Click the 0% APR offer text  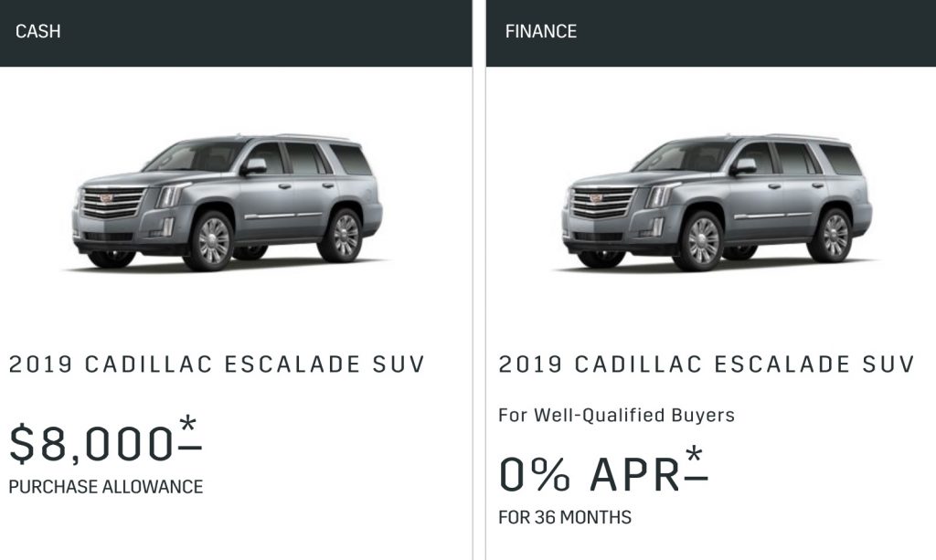[x=590, y=474]
